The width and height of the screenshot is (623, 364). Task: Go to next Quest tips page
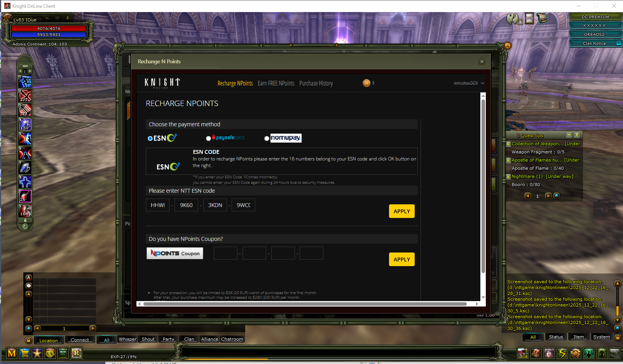548,195
